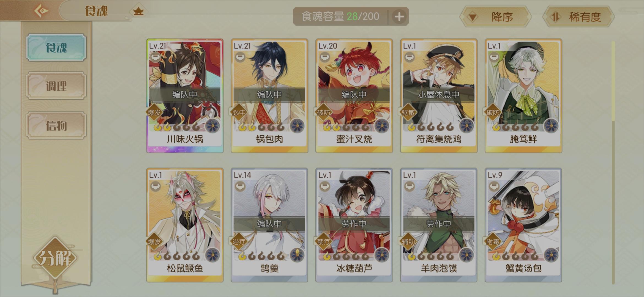Toggle the bowl marker on 松鼠鳜鱼

[155, 186]
